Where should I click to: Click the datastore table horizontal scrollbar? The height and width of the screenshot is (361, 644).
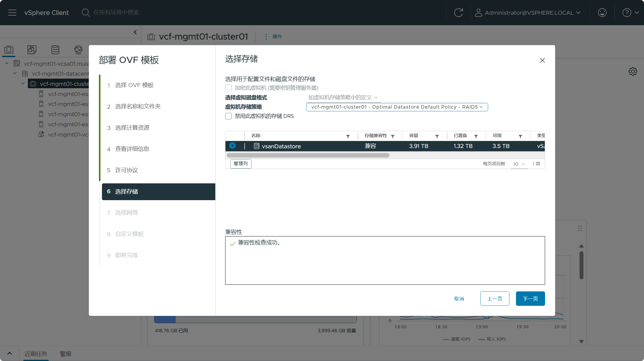tap(308, 155)
